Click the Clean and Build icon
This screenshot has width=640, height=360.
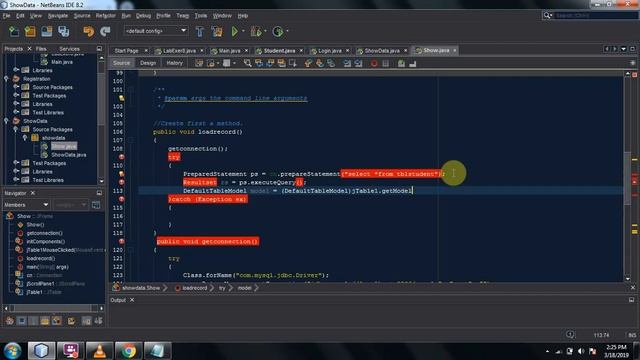point(217,31)
